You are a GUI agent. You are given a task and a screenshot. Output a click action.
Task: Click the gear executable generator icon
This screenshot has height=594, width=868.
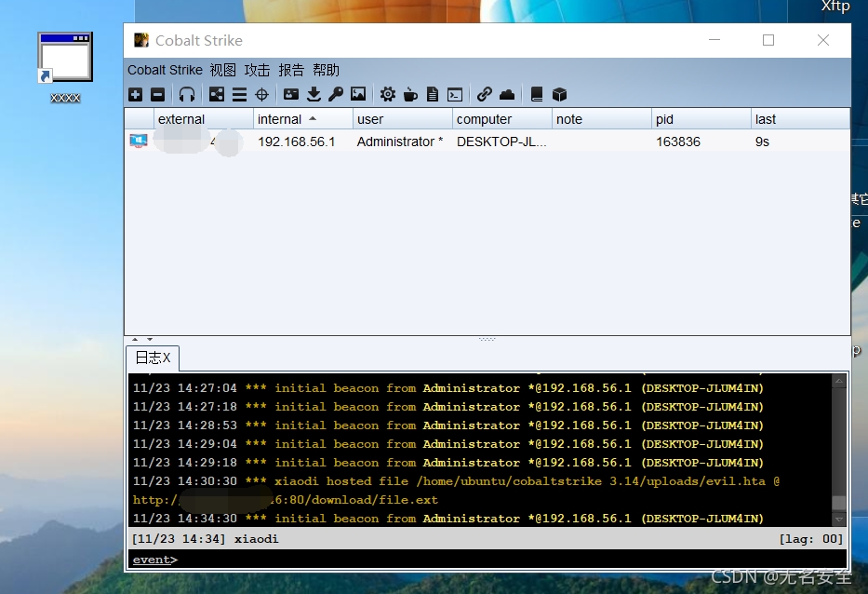388,94
